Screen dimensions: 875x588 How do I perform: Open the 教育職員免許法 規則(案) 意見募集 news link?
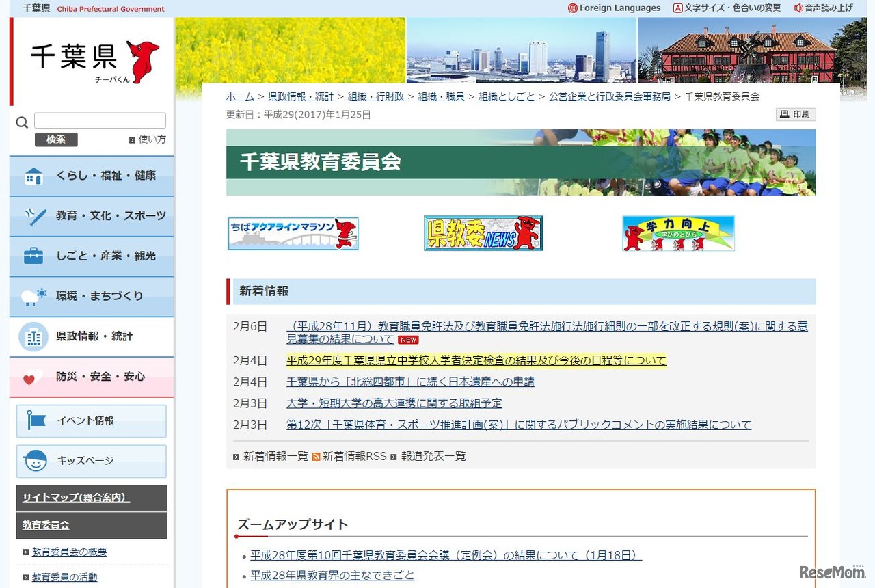click(547, 333)
